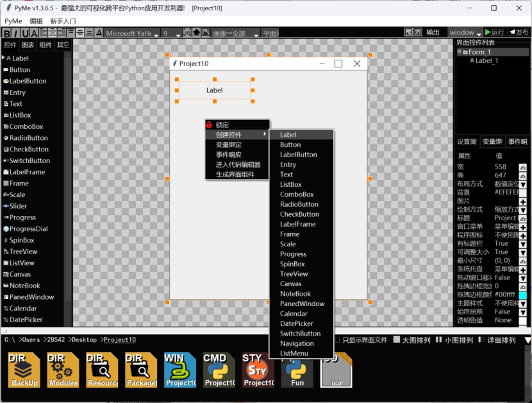Viewport: 532px width, 403px height.
Task: Click the plus button for 图片
Action: [x=523, y=201]
